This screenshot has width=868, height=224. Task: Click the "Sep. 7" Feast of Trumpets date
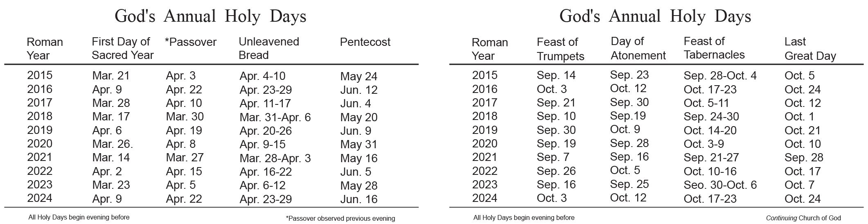click(552, 157)
